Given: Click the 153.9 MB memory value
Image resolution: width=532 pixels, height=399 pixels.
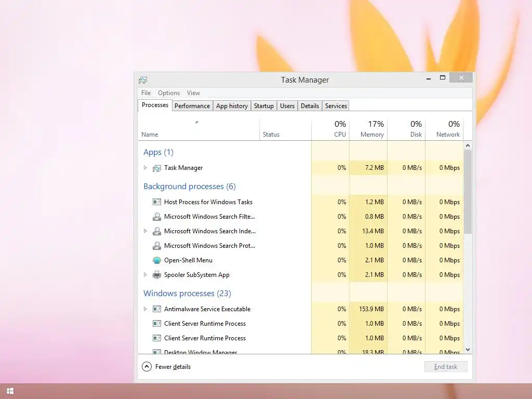Looking at the screenshot, I should coord(371,309).
